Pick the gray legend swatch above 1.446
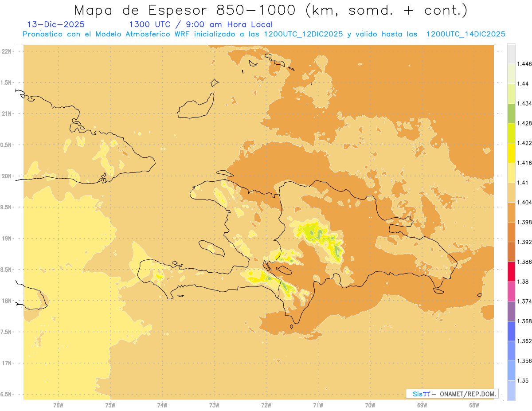The width and height of the screenshot is (532, 411). pyautogui.click(x=511, y=54)
